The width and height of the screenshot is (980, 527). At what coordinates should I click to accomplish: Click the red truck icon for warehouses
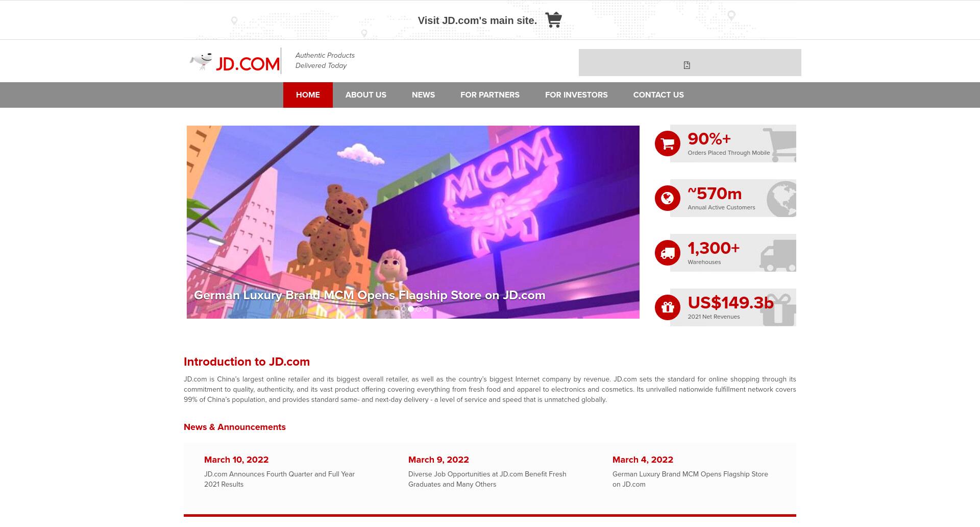668,253
